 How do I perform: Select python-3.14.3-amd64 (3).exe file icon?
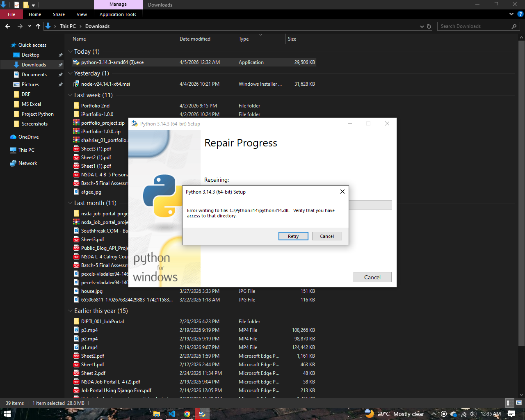click(76, 62)
